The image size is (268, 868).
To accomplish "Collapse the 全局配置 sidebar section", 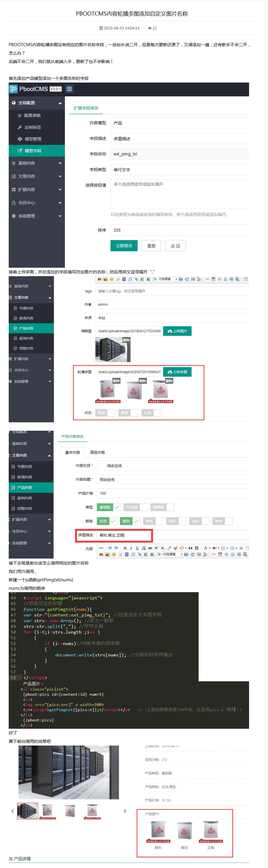I will point(36,103).
